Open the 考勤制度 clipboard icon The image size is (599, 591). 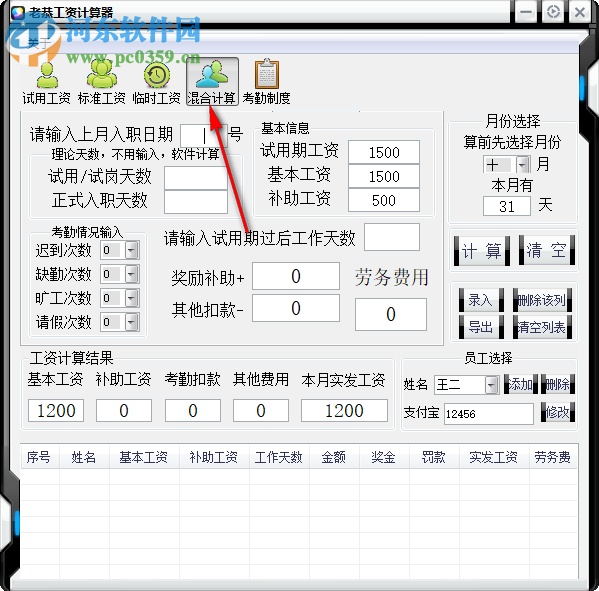(x=267, y=83)
